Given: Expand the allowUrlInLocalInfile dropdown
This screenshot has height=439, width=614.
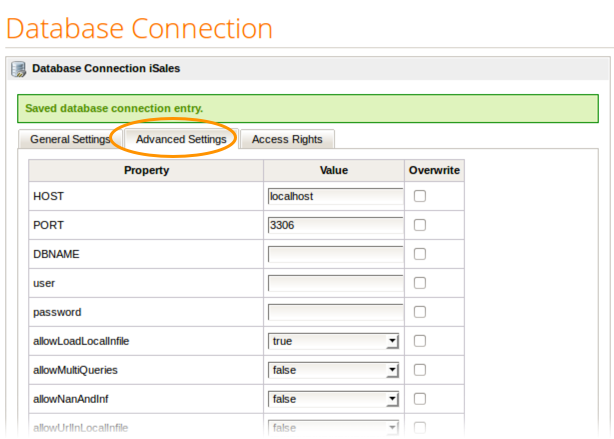Looking at the screenshot, I should click(334, 428).
